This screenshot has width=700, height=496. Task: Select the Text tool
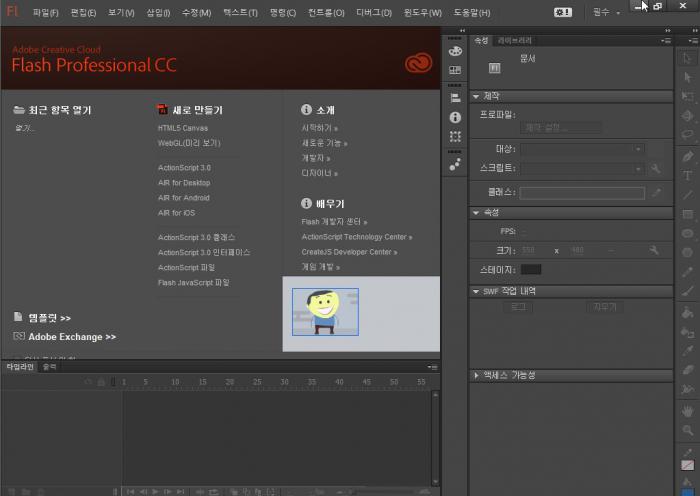coord(687,175)
